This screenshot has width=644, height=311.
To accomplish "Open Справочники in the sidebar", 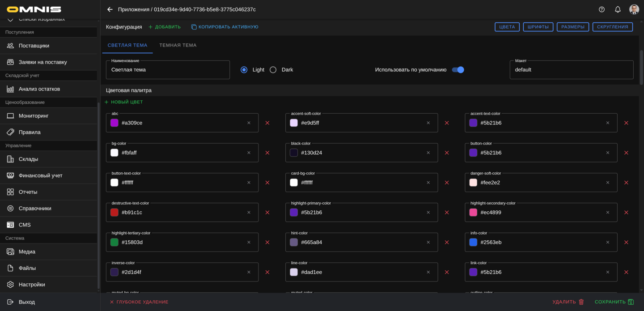I will (x=35, y=209).
